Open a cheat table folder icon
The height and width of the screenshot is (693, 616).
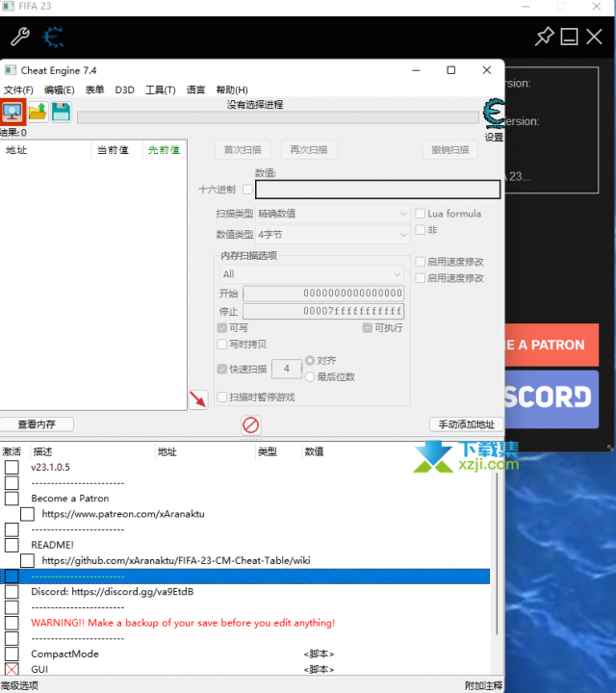point(38,112)
